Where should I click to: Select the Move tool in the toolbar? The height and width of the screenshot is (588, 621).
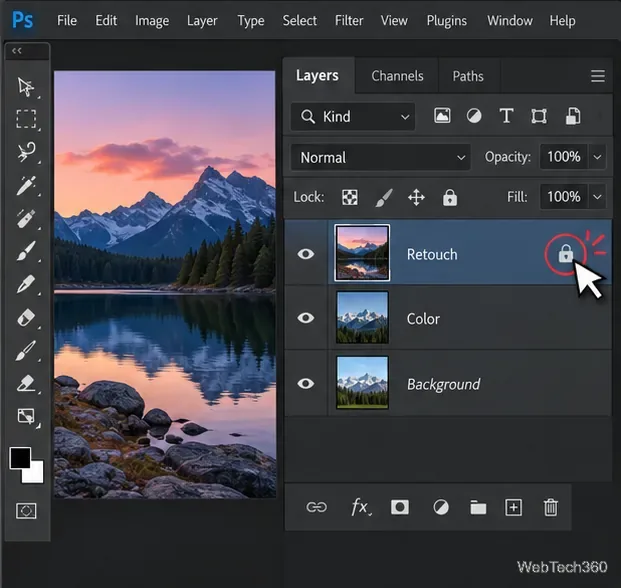point(26,86)
